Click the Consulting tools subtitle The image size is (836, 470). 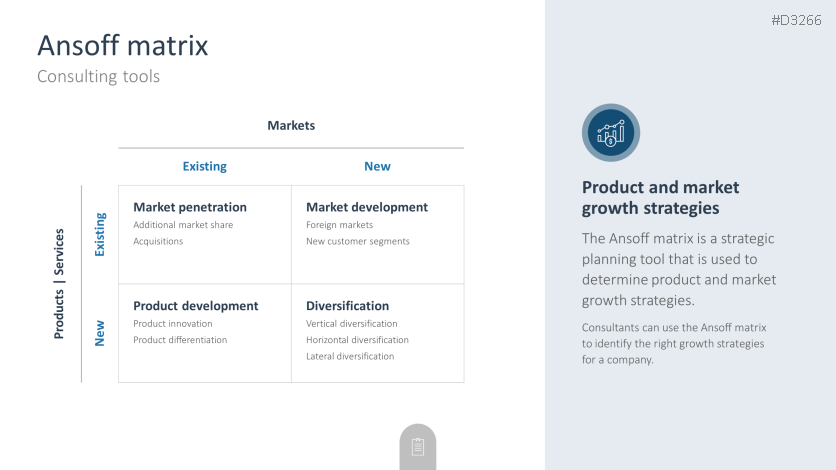coord(98,76)
